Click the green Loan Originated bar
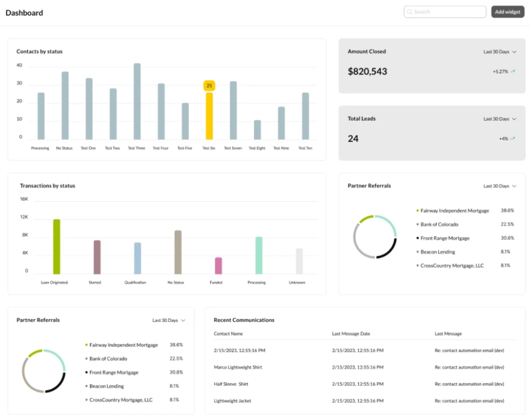The width and height of the screenshot is (530, 420). (x=57, y=247)
